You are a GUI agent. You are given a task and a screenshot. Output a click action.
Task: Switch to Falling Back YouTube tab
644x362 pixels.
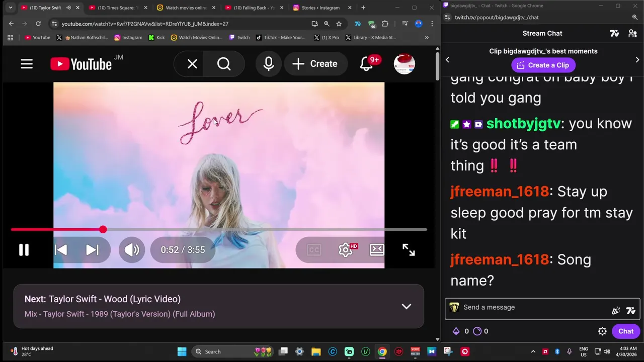pos(254,8)
